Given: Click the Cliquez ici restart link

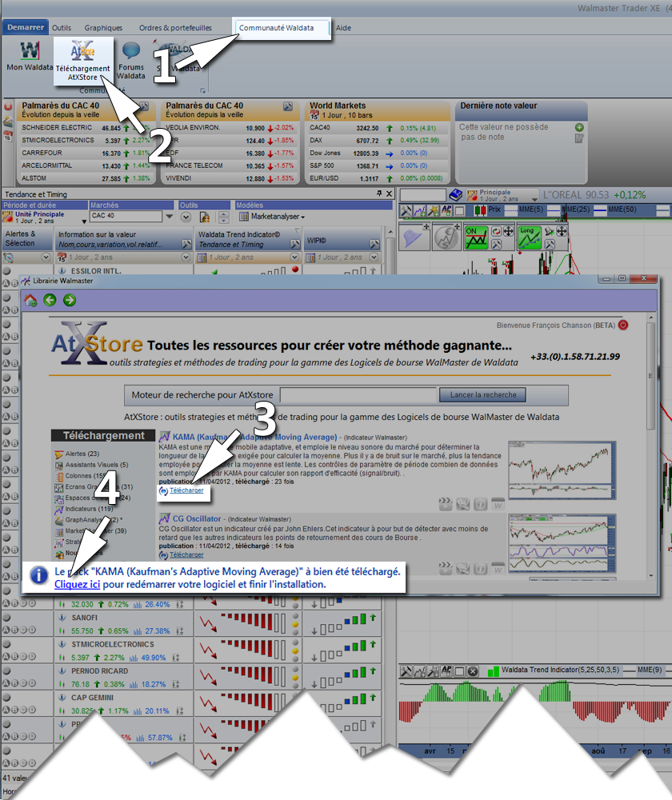Looking at the screenshot, I should click(x=77, y=584).
